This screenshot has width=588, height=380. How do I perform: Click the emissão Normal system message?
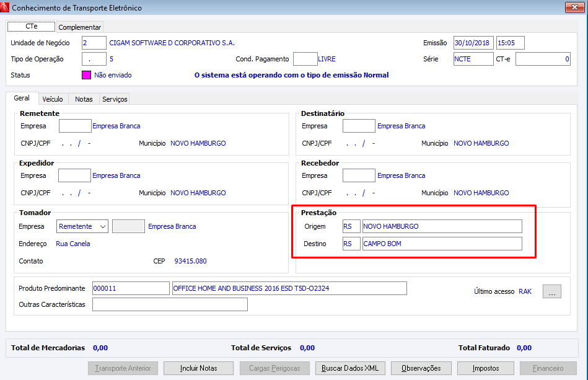pyautogui.click(x=291, y=75)
